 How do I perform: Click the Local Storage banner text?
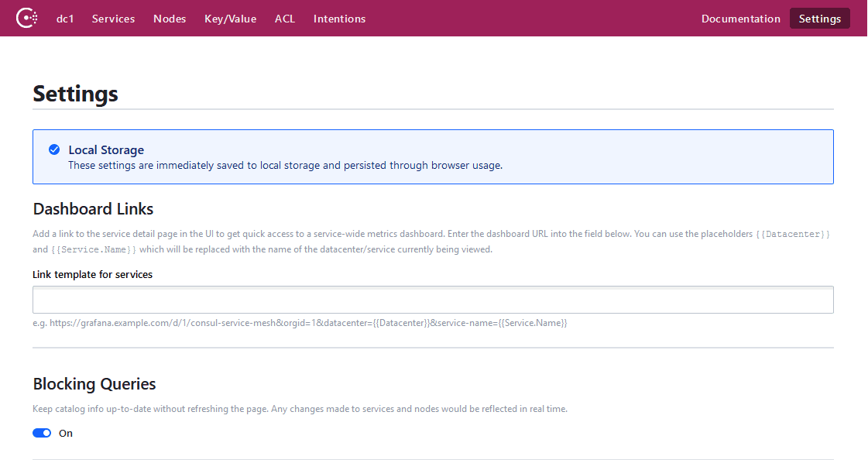[x=106, y=149]
